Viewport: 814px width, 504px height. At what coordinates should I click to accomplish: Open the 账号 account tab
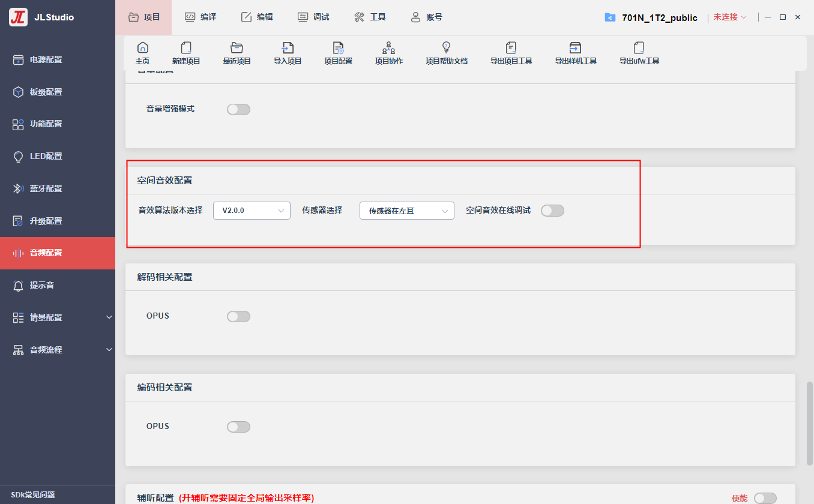tap(426, 17)
